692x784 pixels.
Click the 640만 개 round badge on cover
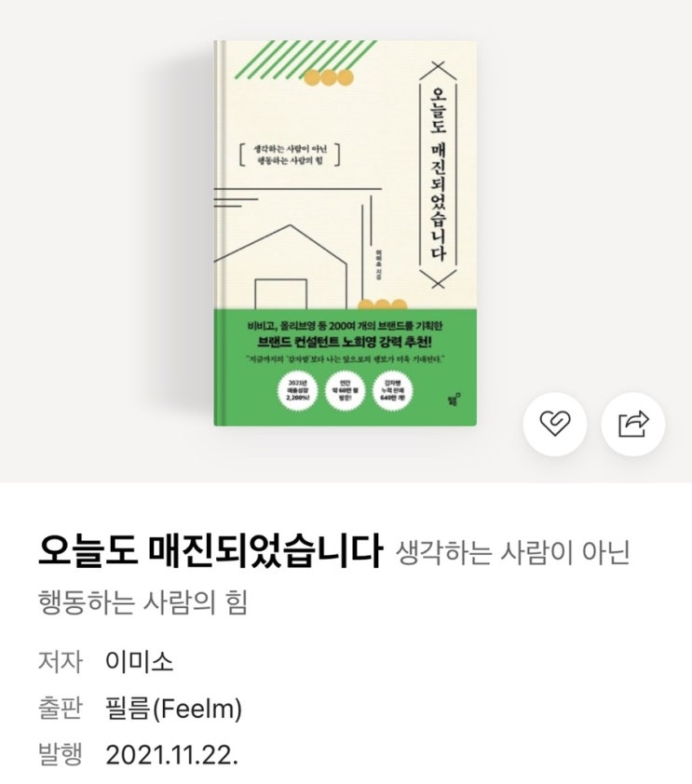click(x=392, y=391)
